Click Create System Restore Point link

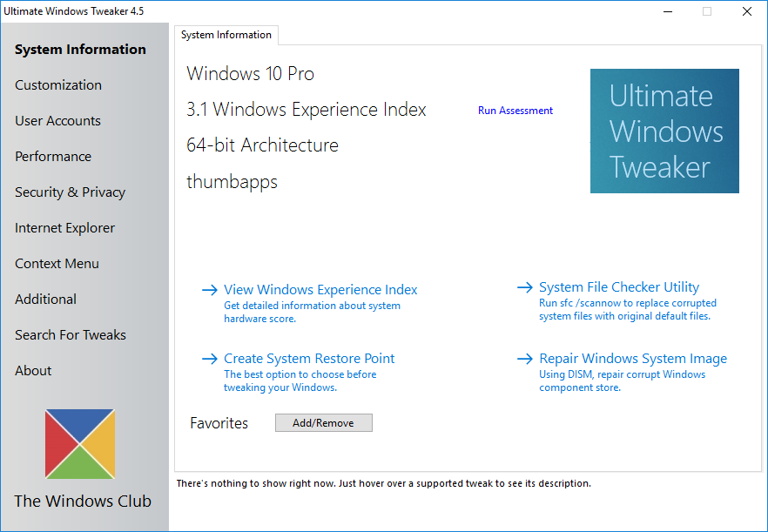click(309, 359)
